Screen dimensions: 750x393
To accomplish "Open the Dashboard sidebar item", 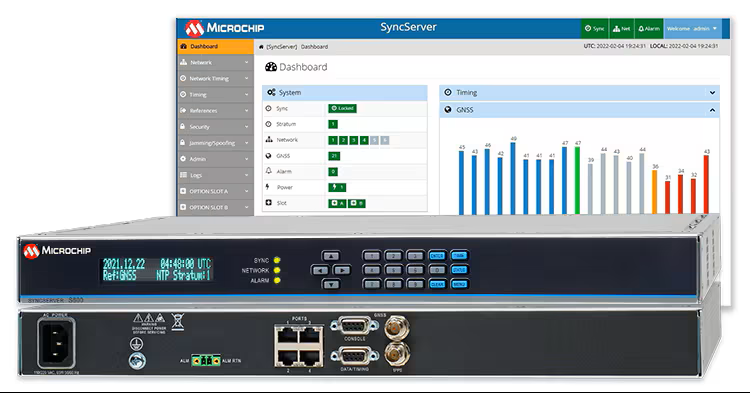I will (x=215, y=46).
